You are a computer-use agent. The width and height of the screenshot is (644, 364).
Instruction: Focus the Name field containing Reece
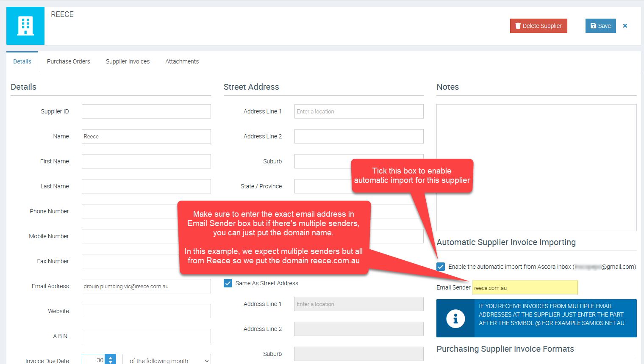coord(146,136)
